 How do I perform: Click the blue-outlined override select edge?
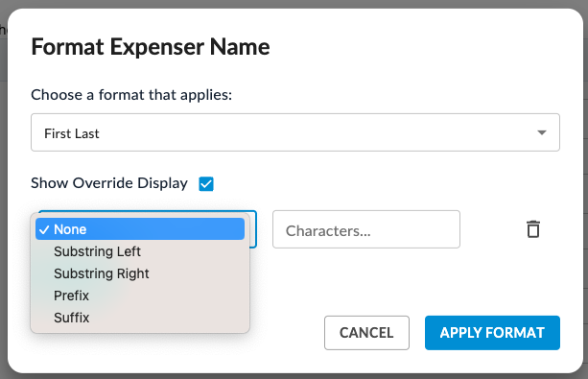click(253, 229)
